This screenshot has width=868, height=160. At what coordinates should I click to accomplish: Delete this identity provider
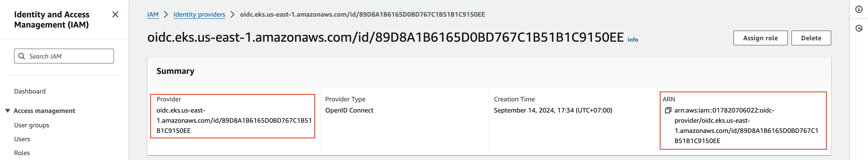(811, 38)
